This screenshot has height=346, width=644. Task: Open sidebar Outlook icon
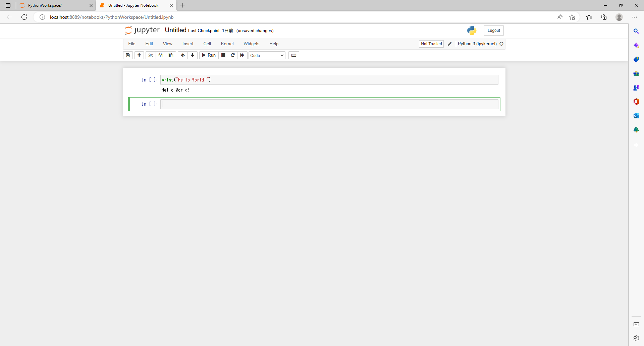pos(636,116)
